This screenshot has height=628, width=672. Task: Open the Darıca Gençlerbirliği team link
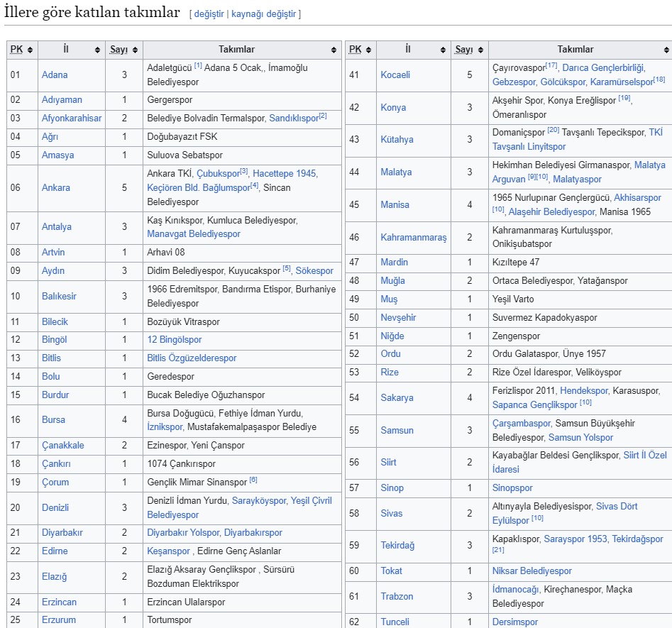pyautogui.click(x=603, y=67)
